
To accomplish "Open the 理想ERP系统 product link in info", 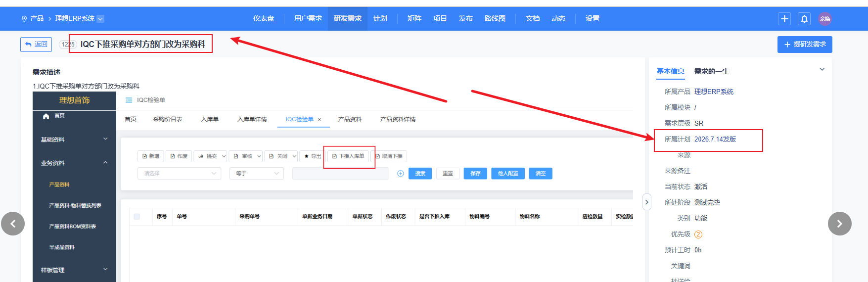I will (714, 92).
